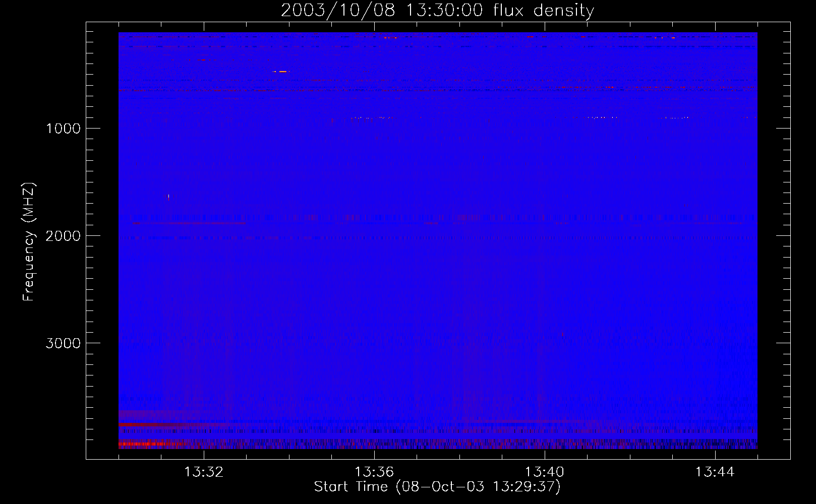816x504 pixels.
Task: Click the 3000 frequency tick label
Action: 63,343
